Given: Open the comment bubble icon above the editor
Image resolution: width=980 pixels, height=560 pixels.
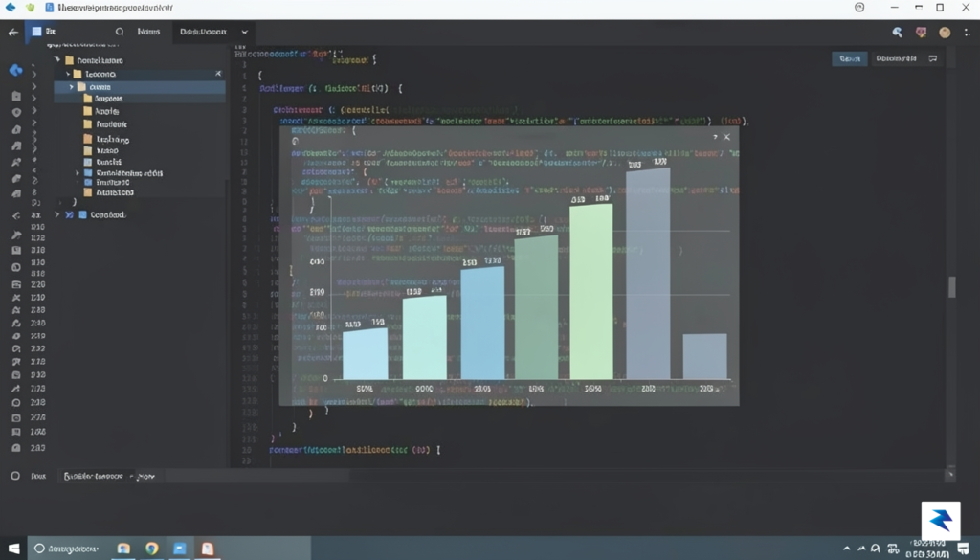Looking at the screenshot, I should 933,58.
